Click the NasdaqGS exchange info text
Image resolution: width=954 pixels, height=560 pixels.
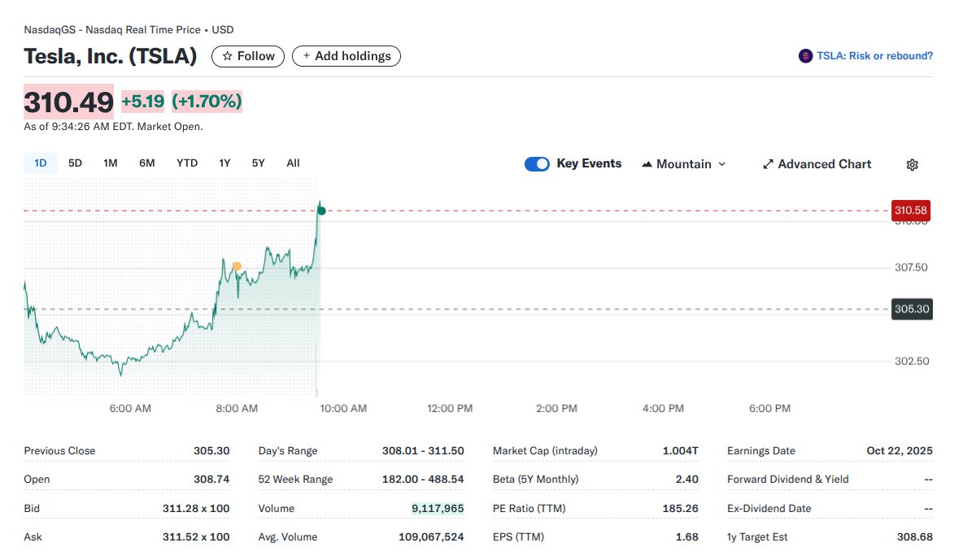pyautogui.click(x=129, y=30)
